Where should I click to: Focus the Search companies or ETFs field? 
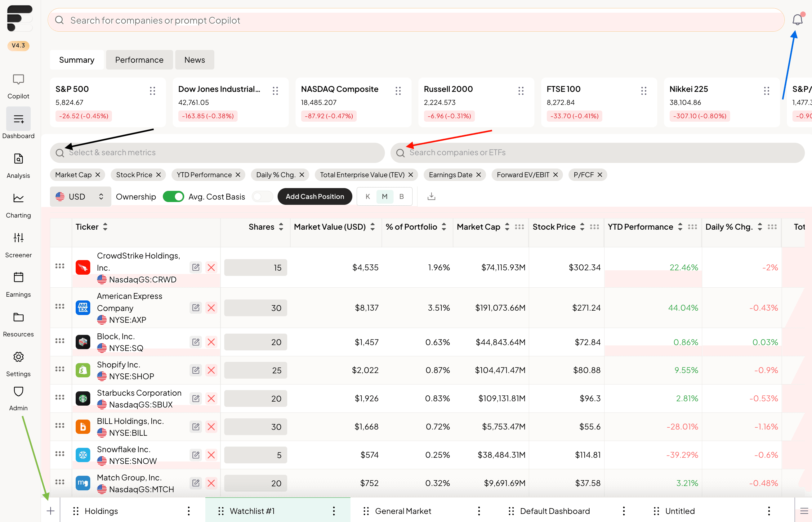pyautogui.click(x=597, y=152)
